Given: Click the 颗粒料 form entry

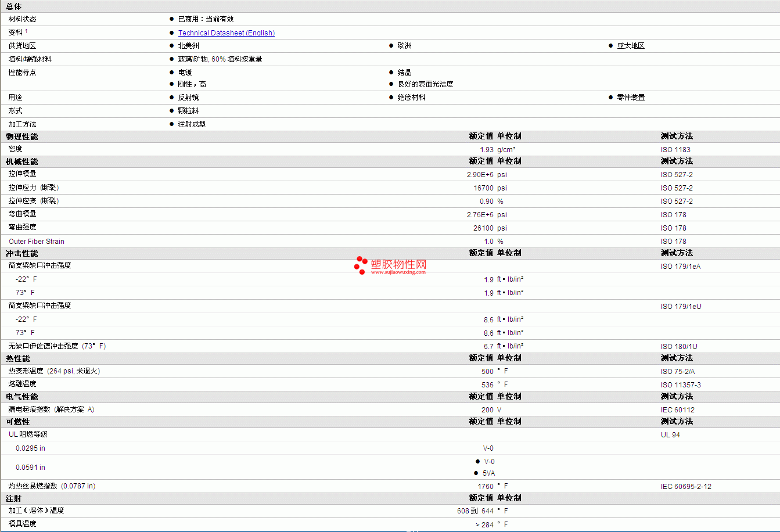Looking at the screenshot, I should click(189, 111).
